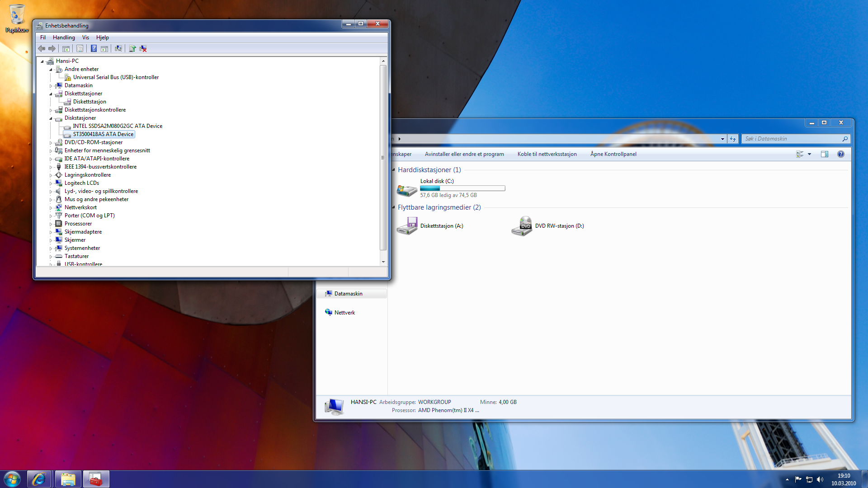Collapse the Andre enheter node
Image resolution: width=868 pixels, height=488 pixels.
[x=51, y=70]
